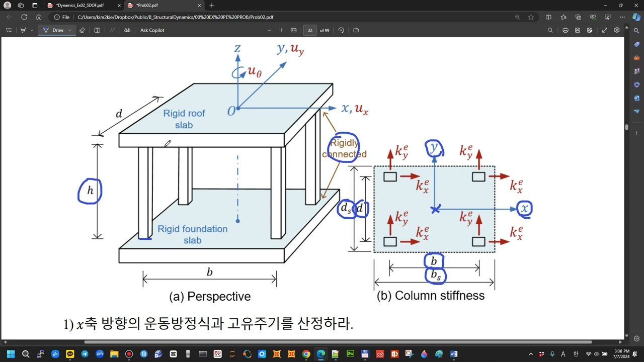Click the browser Back arrow
The width and height of the screenshot is (644, 362).
[9, 17]
